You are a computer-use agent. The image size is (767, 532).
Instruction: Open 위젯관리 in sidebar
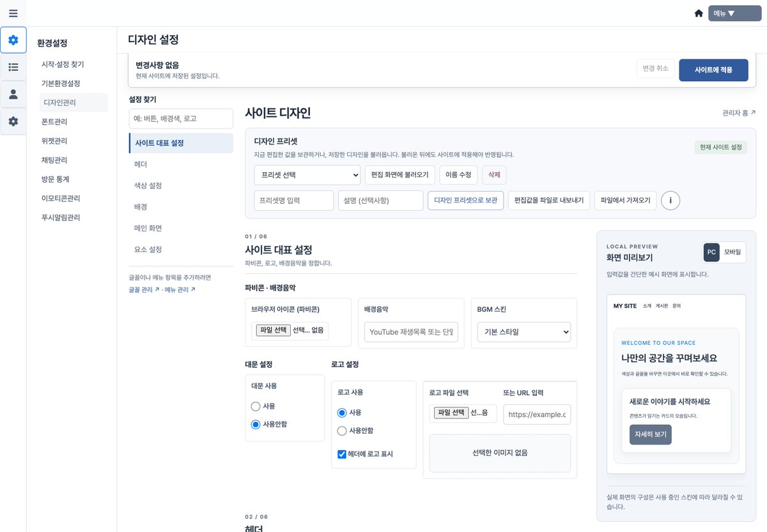click(54, 141)
